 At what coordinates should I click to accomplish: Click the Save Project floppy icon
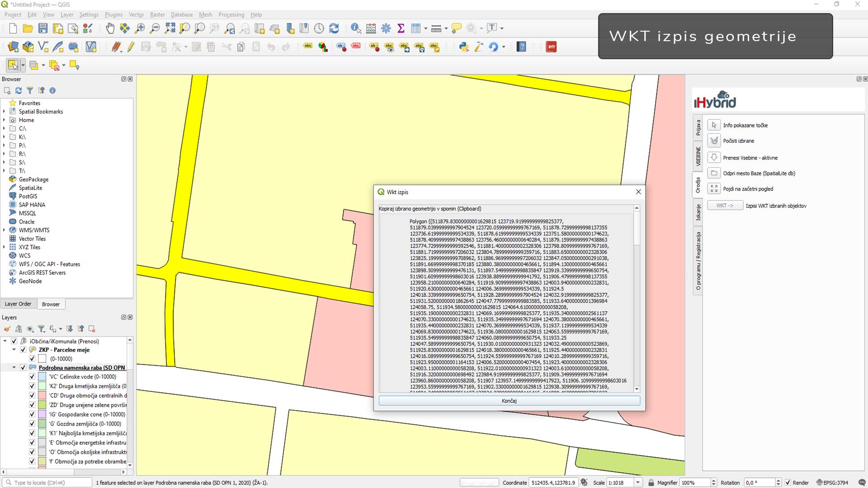tap(43, 28)
